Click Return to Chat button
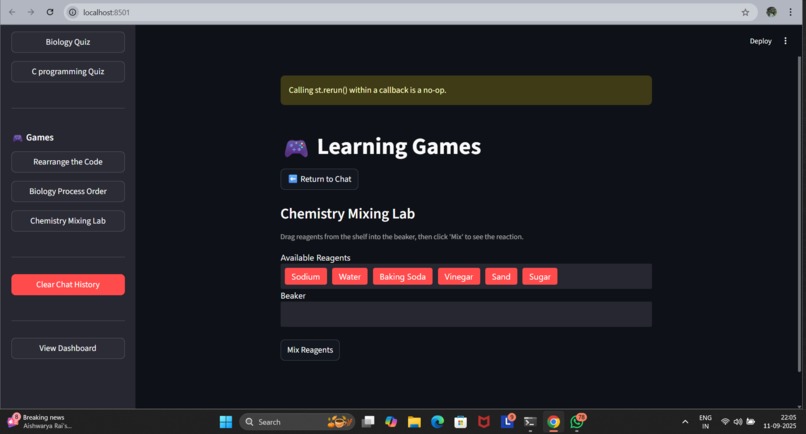The image size is (806, 434). pos(319,179)
